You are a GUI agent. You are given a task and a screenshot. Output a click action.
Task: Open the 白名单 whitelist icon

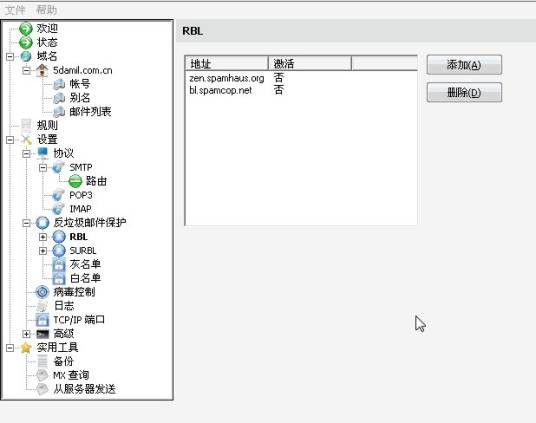pyautogui.click(x=59, y=278)
